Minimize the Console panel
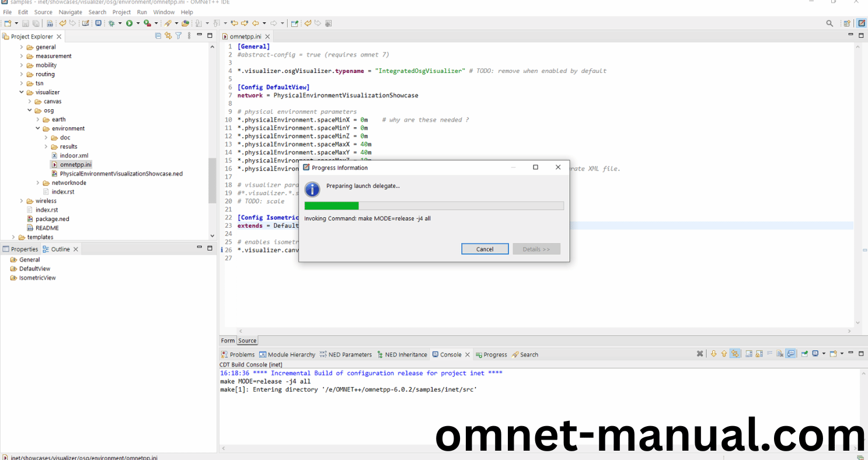Viewport: 868px width, 460px height. (x=851, y=353)
